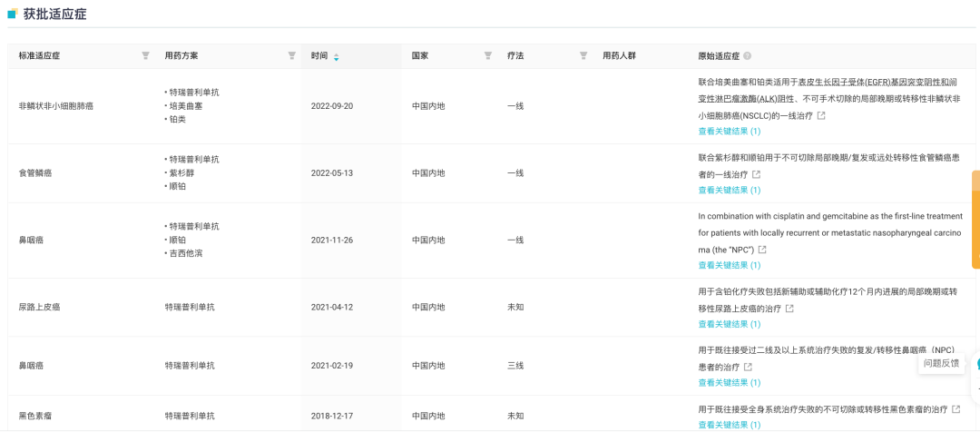Screen dimensions: 980x432
Task: Click 中国内地 in the 黑色素瘤 row
Action: pyautogui.click(x=428, y=416)
